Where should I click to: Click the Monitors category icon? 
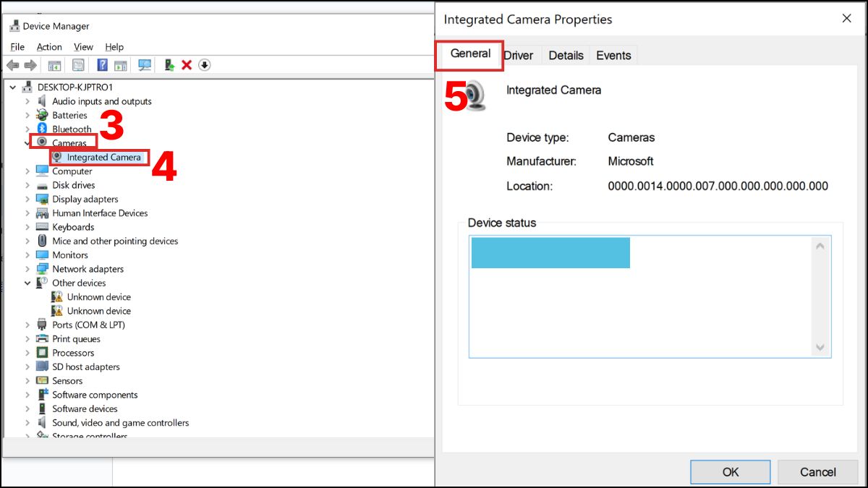click(42, 255)
